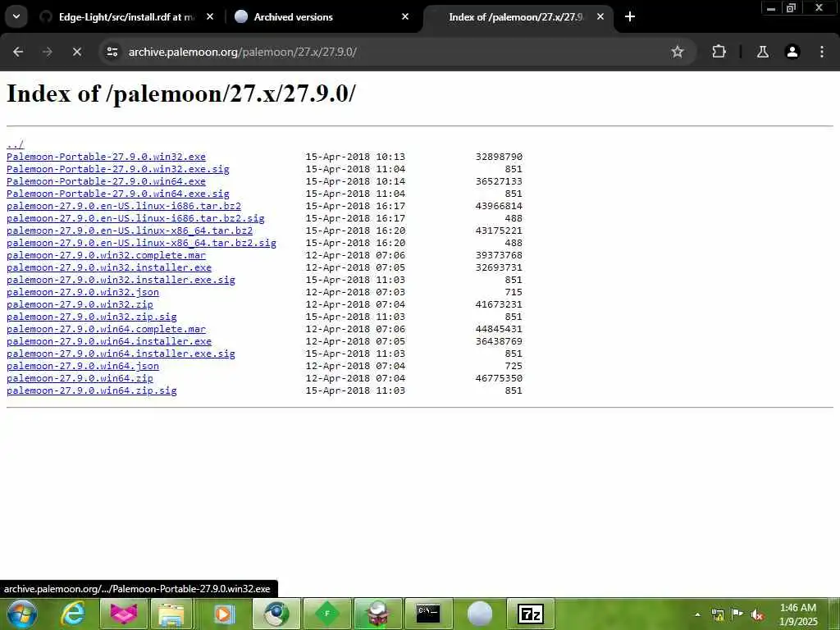Download palemoon-27.9.0.win32.installer.exe
840x630 pixels.
[x=109, y=268]
